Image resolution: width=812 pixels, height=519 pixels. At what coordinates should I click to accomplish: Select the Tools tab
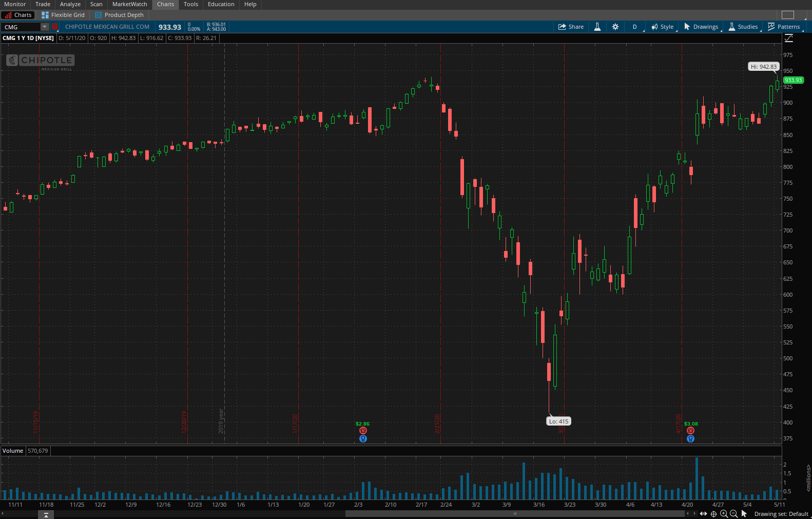tap(191, 4)
